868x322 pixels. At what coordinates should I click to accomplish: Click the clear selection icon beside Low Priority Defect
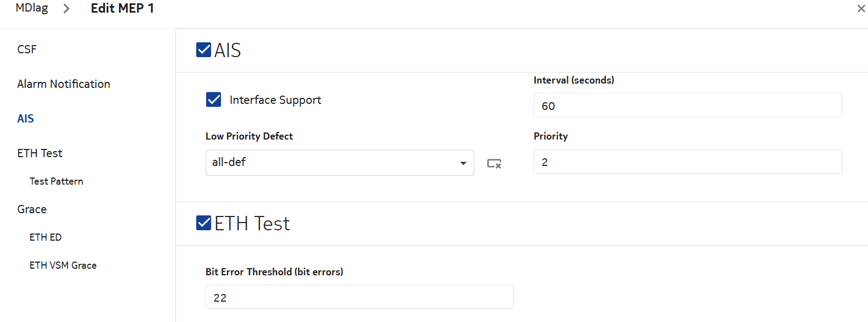[x=494, y=164]
